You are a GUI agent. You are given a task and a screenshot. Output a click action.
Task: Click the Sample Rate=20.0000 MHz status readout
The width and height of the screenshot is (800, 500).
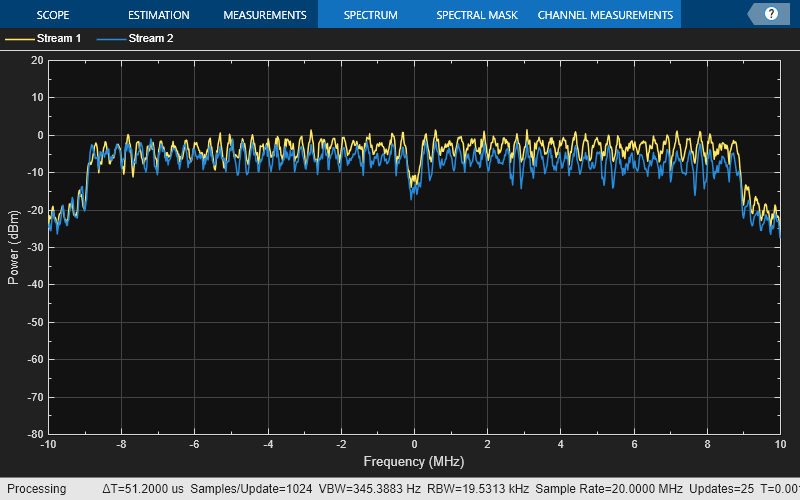[x=609, y=489]
